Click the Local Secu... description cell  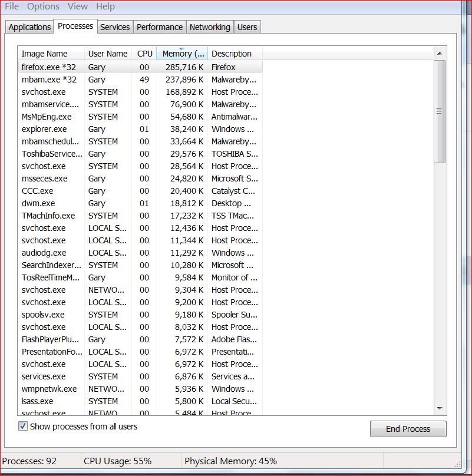234,401
